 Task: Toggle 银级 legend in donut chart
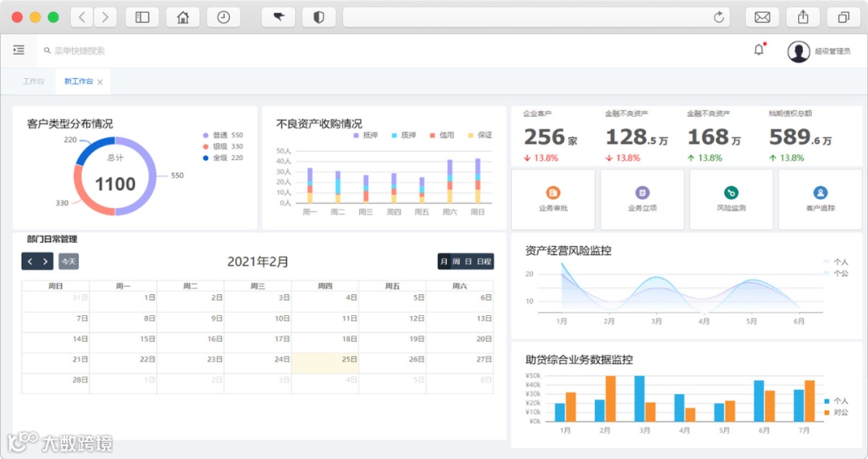223,146
